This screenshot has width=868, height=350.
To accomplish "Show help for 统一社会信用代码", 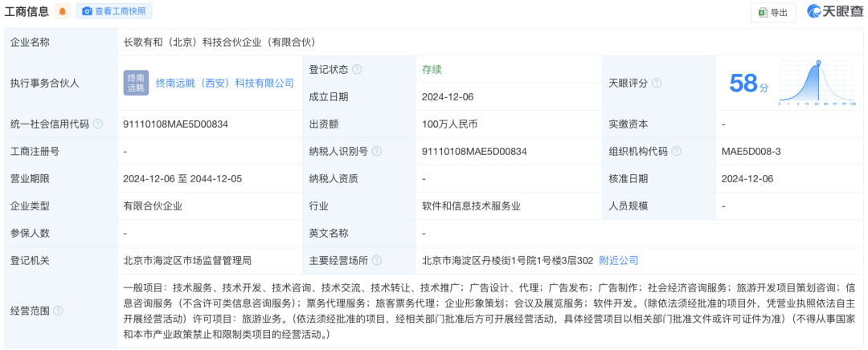I will click(x=98, y=124).
